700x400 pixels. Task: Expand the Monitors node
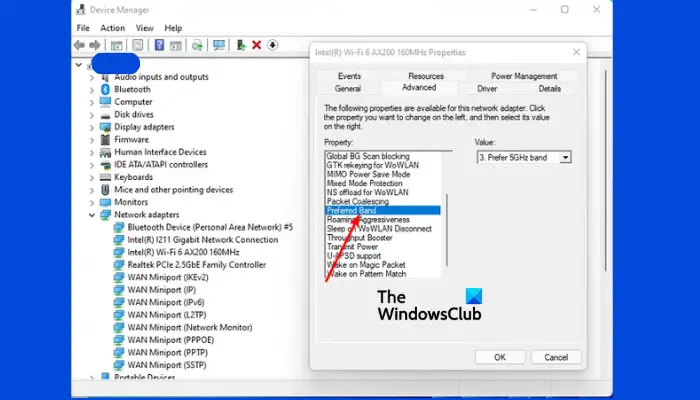click(x=92, y=202)
